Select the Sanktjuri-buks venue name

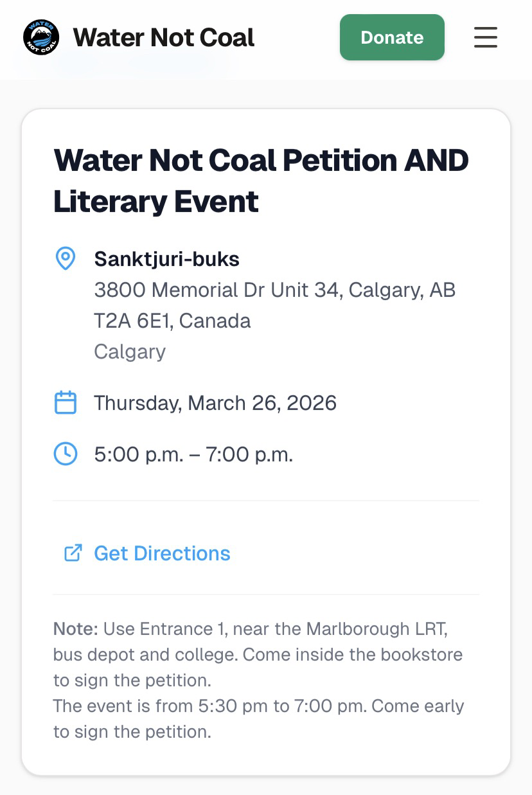pos(166,259)
